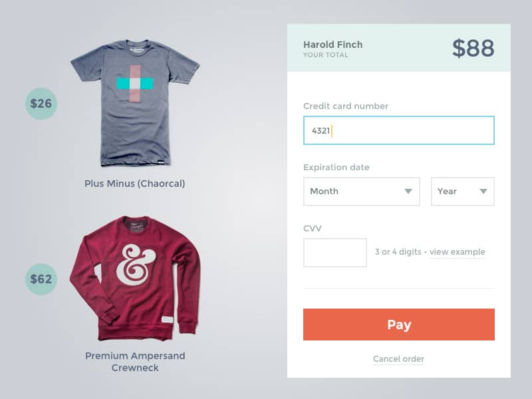Click the Harold Finch customer name
Screen dimensions: 532x399
[333, 45]
